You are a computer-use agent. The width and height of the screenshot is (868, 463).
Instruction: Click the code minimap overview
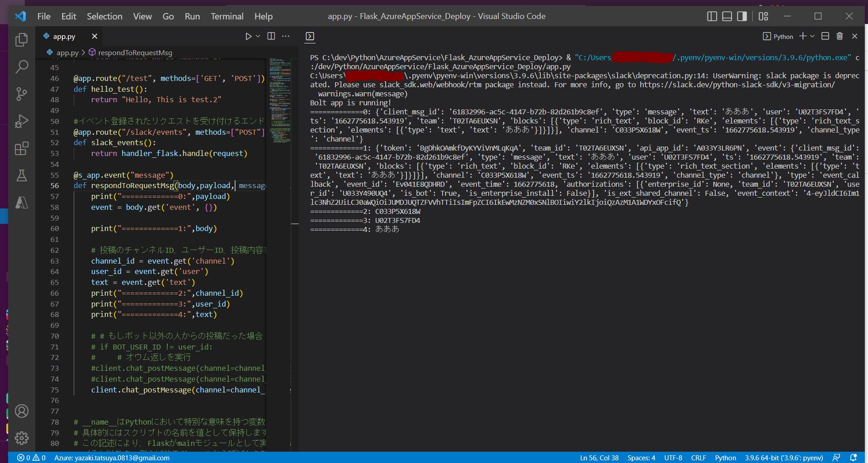coord(280,99)
